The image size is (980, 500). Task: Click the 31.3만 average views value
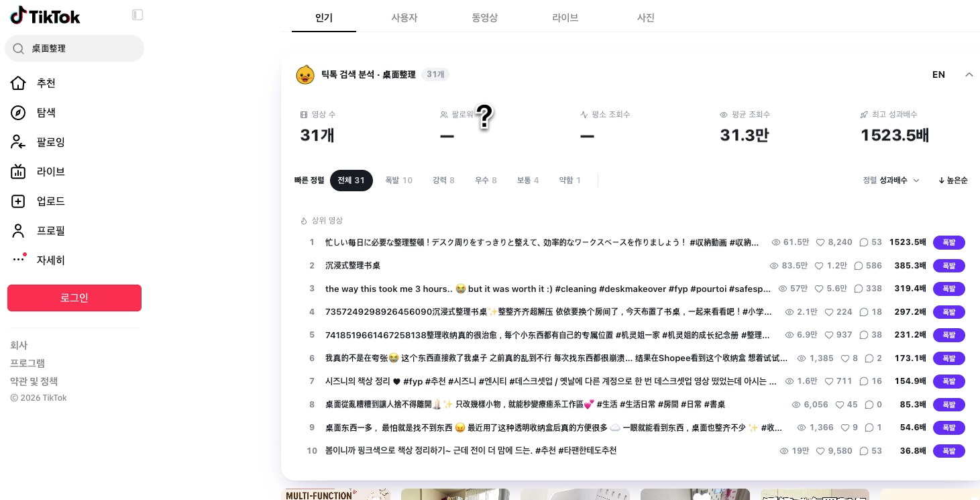[x=745, y=136]
